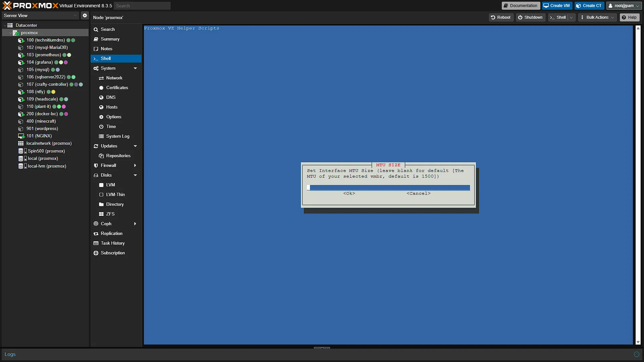Image resolution: width=644 pixels, height=362 pixels.
Task: Click the Create VM button
Action: 557,6
